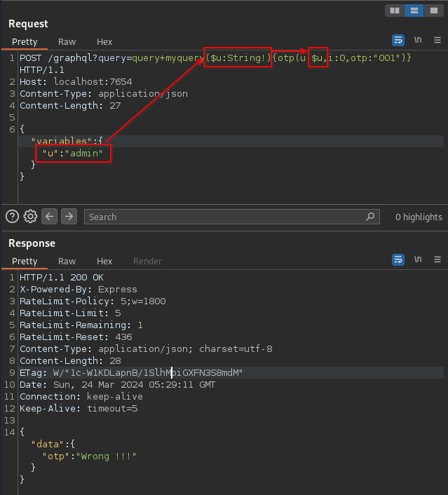Go to previous search match arrow
Viewport: 448px width, 495px height.
[50, 217]
